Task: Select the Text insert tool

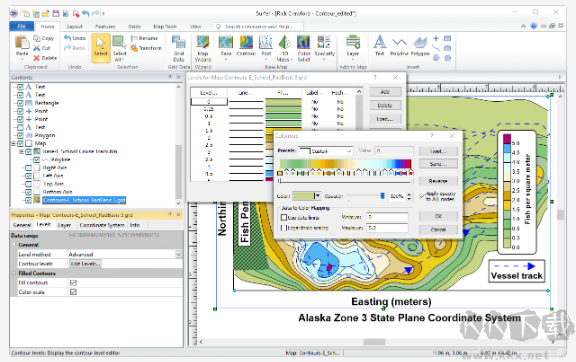Action: [379, 46]
